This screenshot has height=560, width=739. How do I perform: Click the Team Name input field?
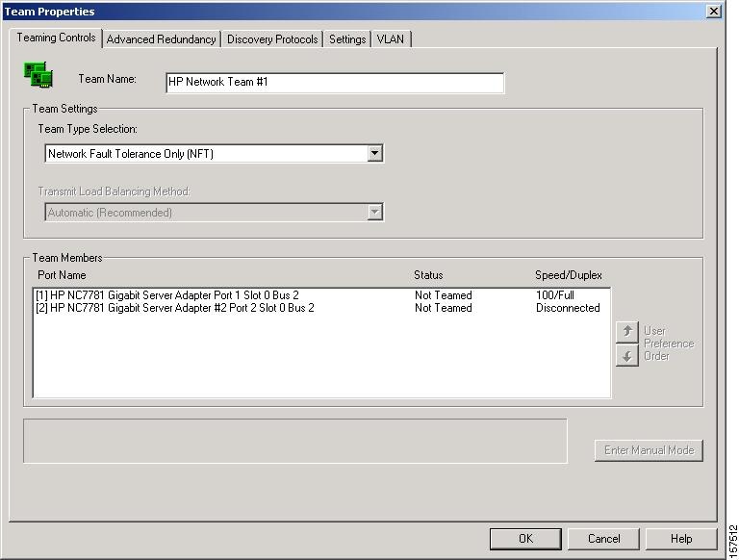[x=335, y=83]
